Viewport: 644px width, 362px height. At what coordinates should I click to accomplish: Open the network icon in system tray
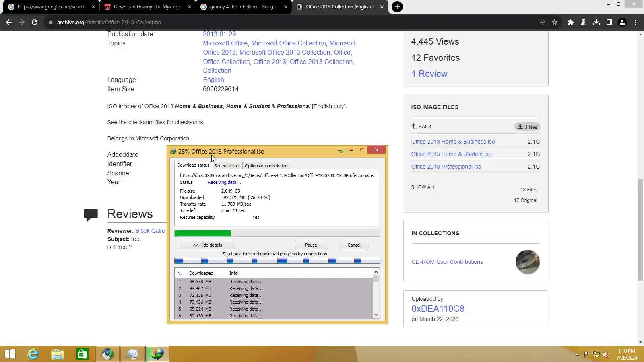596,354
